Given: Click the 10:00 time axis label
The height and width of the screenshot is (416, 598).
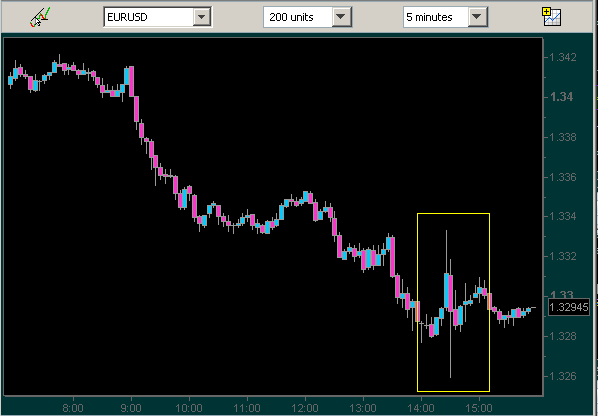Looking at the screenshot, I should click(189, 408).
